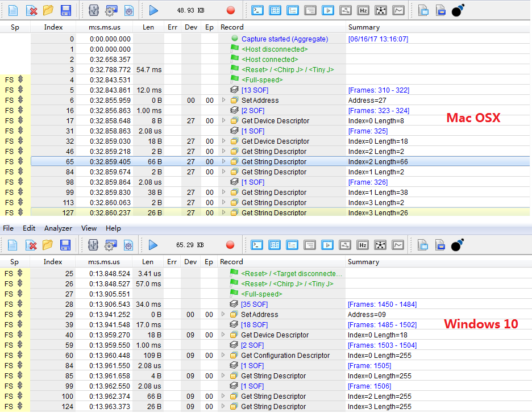Select the Capture started (Aggregate) record
The width and height of the screenshot is (532, 413).
[x=285, y=39]
